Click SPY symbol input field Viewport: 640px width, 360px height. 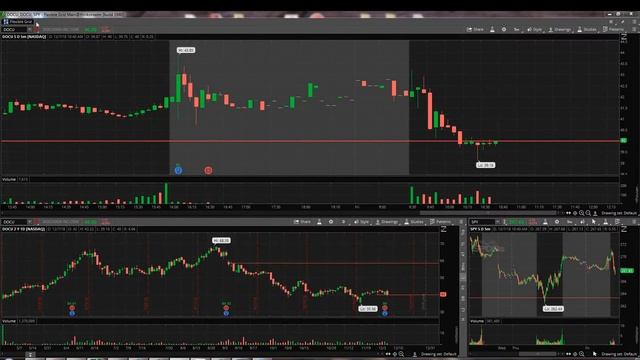(482, 222)
